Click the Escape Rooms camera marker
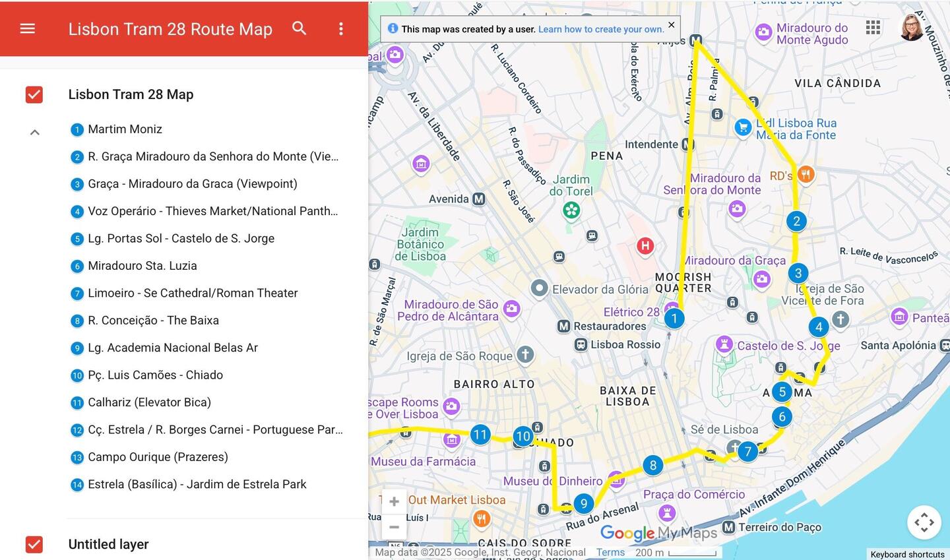The image size is (950, 560). pyautogui.click(x=451, y=406)
